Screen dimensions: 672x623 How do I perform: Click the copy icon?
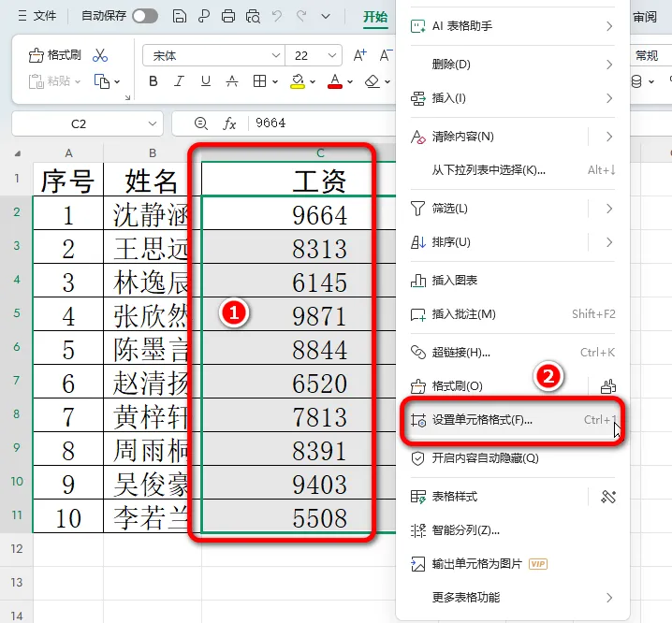tap(102, 81)
